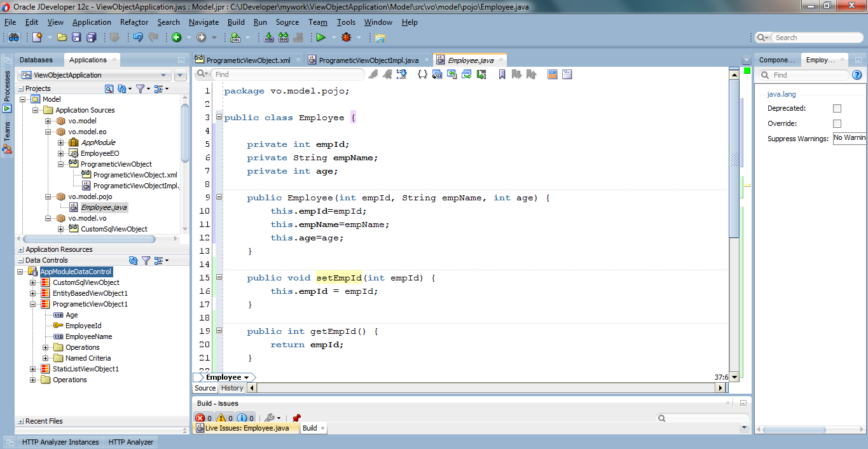Check the Deprecated checkbox

[836, 108]
